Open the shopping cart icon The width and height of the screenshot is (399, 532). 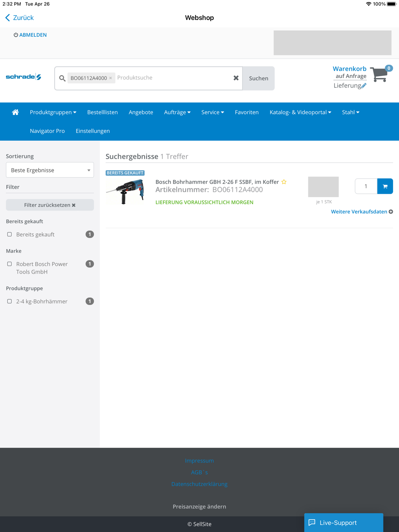[379, 74]
